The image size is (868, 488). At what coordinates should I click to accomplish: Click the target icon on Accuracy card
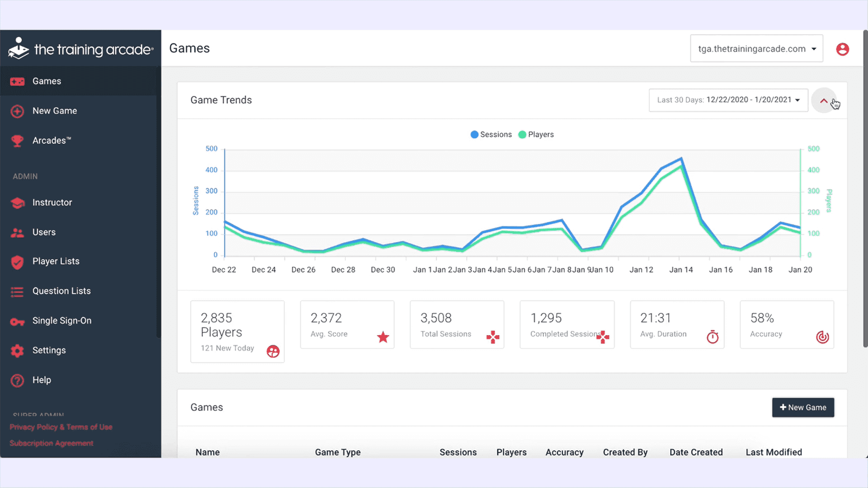(822, 337)
